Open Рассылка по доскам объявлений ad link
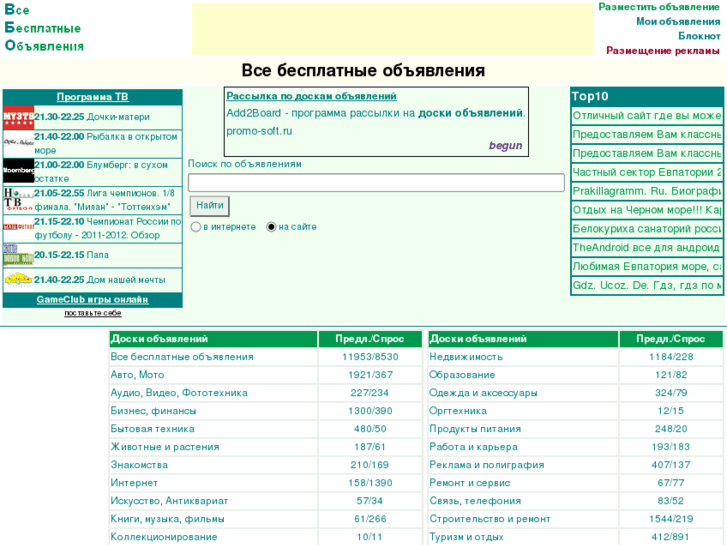727x545 pixels. tap(311, 96)
